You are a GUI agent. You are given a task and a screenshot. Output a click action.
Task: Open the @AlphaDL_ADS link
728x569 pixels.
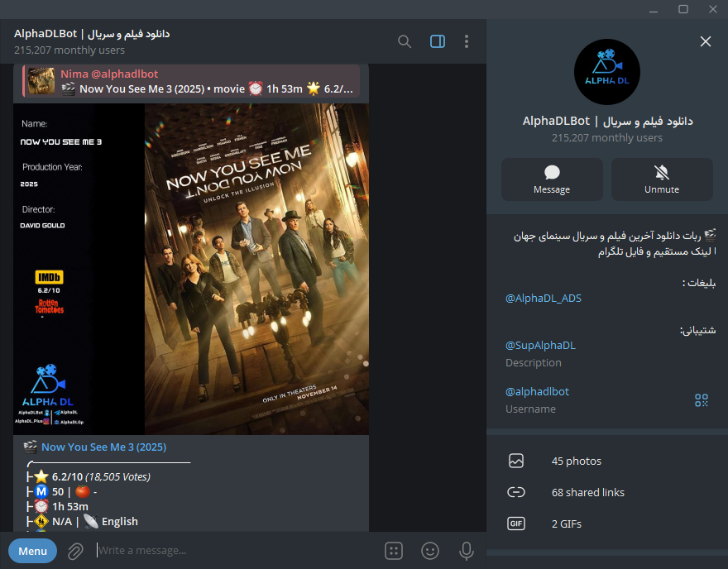pyautogui.click(x=544, y=299)
